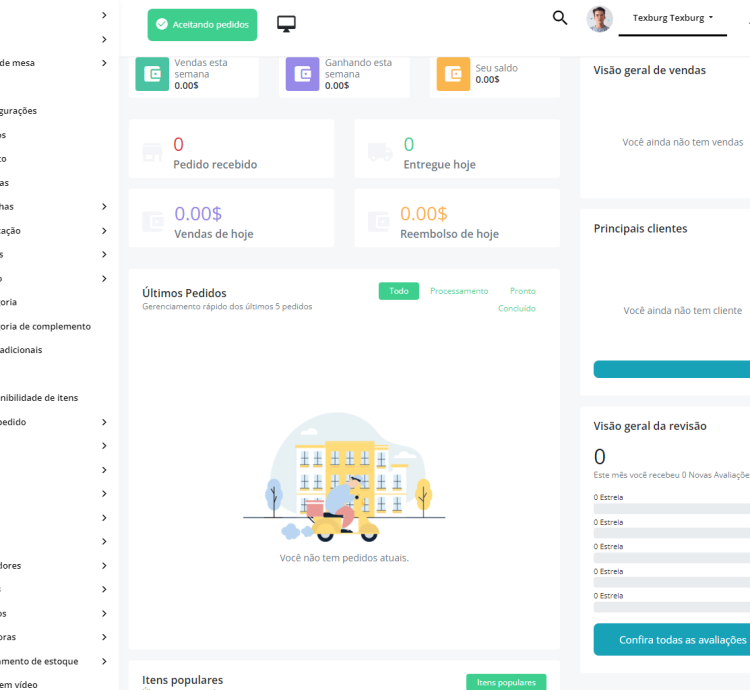Show the Concluído orders tab
This screenshot has width=750, height=690.
516,309
